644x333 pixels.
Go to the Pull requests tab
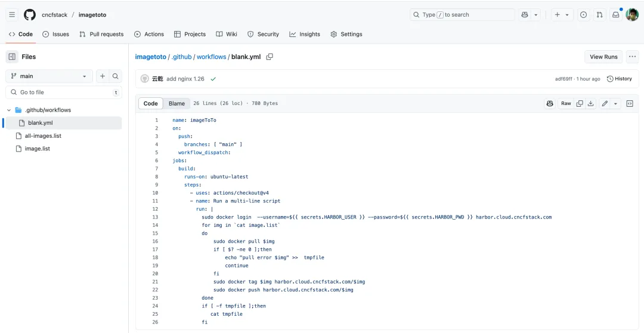coord(101,34)
